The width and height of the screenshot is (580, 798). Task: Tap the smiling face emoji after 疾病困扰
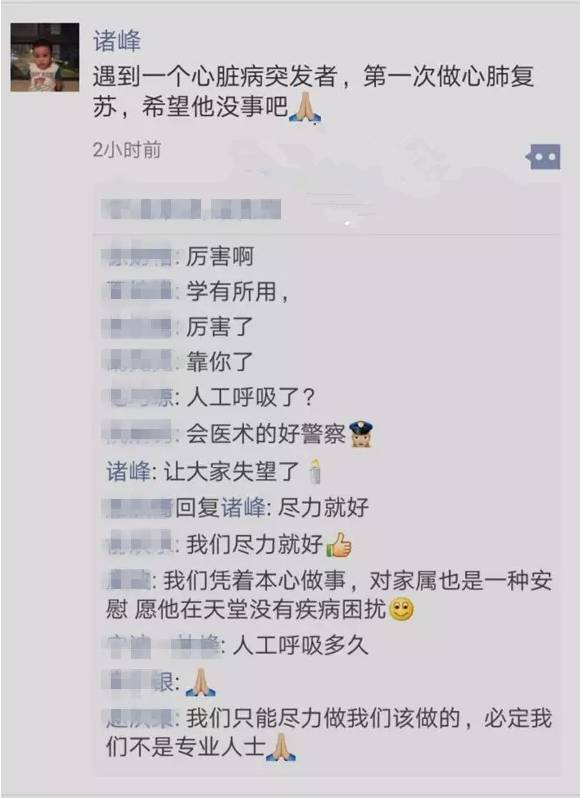click(401, 610)
